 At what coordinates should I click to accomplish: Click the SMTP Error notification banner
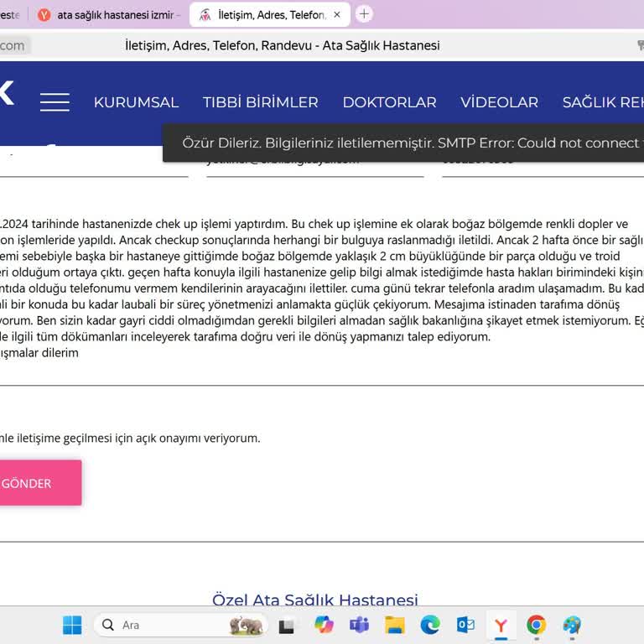(403, 143)
